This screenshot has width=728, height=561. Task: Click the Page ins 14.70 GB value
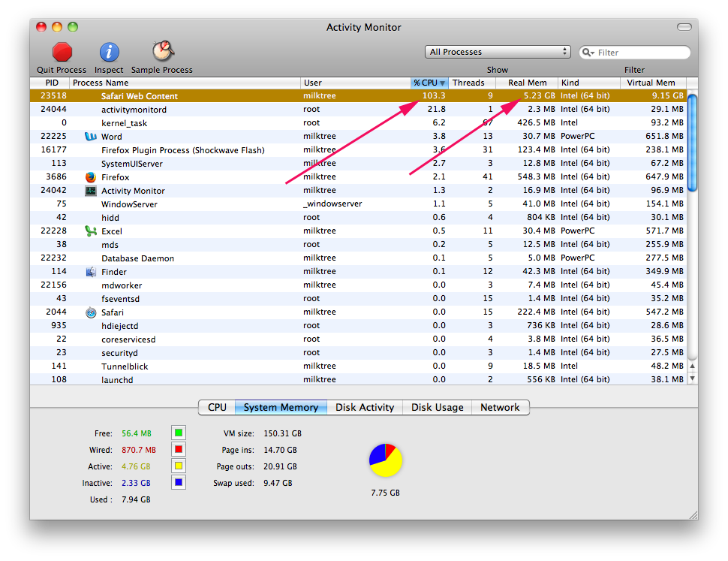pyautogui.click(x=280, y=450)
